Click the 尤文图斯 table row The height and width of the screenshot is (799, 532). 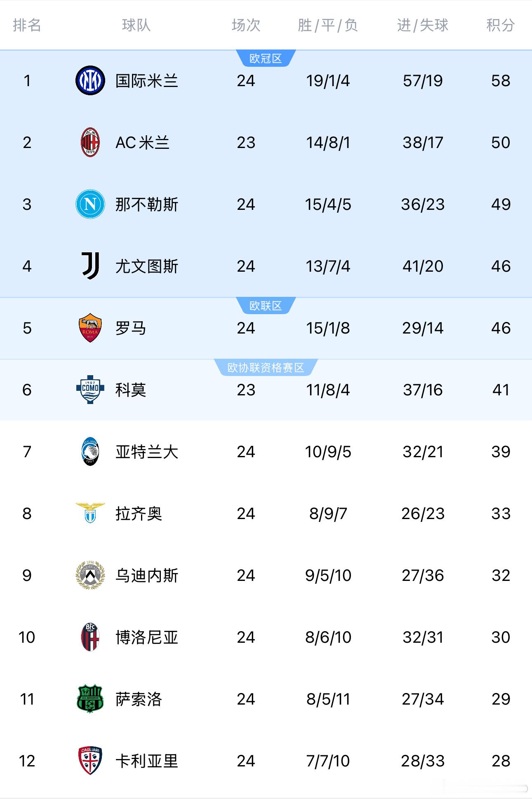tap(266, 266)
